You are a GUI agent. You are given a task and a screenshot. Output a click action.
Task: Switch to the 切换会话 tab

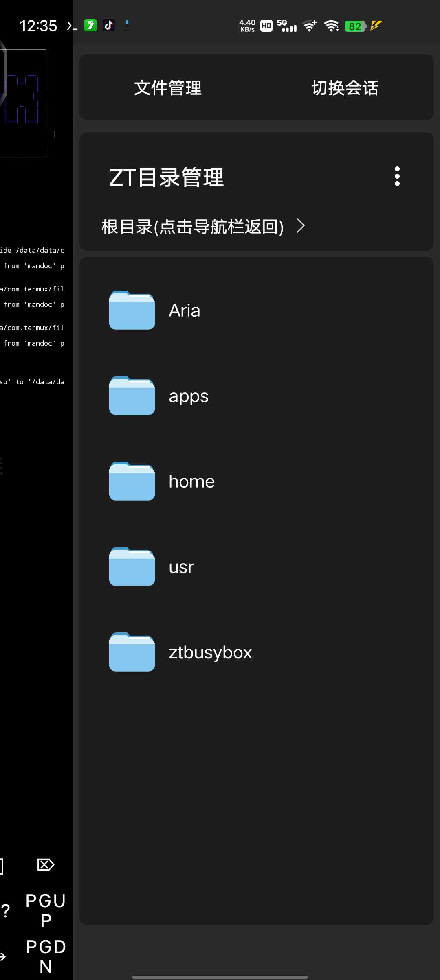pyautogui.click(x=345, y=88)
